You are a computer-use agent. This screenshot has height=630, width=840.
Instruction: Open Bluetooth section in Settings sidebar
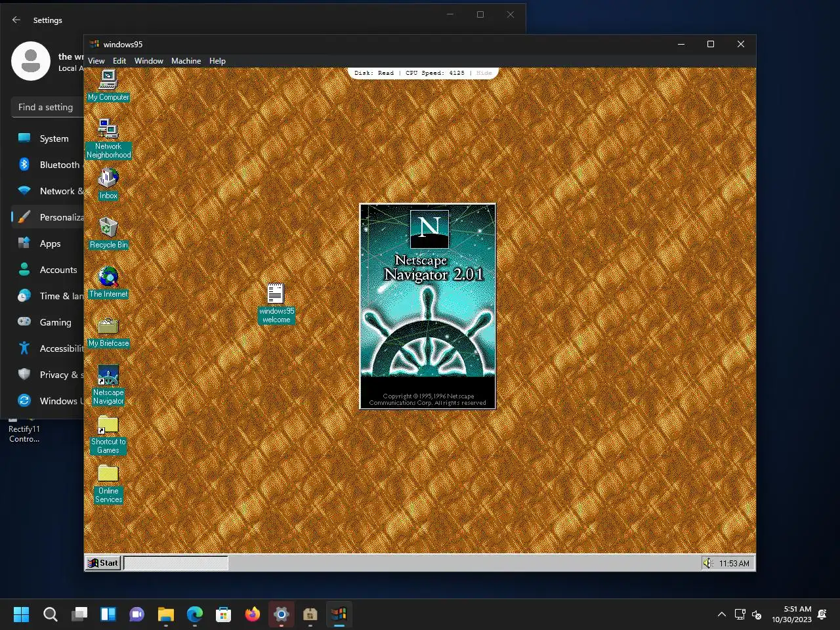coord(47,165)
